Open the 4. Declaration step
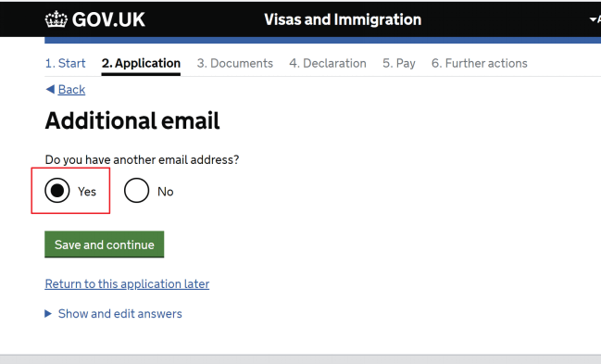Image resolution: width=601 pixels, height=364 pixels. pyautogui.click(x=328, y=63)
